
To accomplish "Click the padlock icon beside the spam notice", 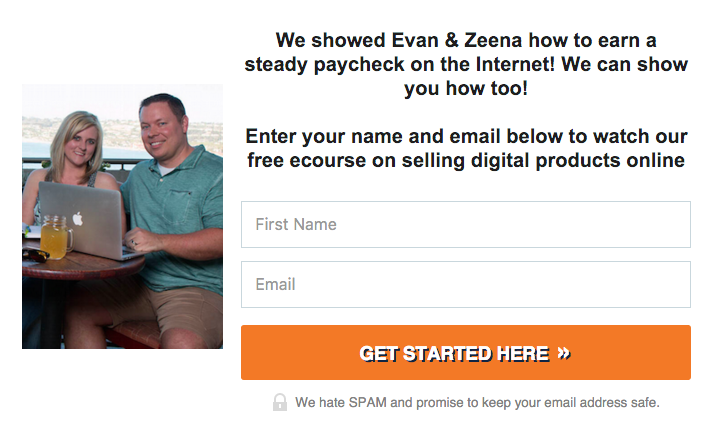I will (280, 402).
